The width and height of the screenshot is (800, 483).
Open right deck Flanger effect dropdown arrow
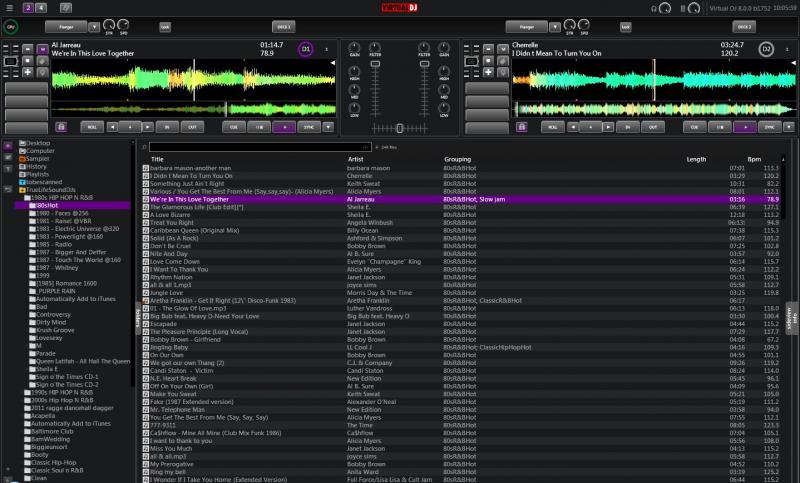555,27
